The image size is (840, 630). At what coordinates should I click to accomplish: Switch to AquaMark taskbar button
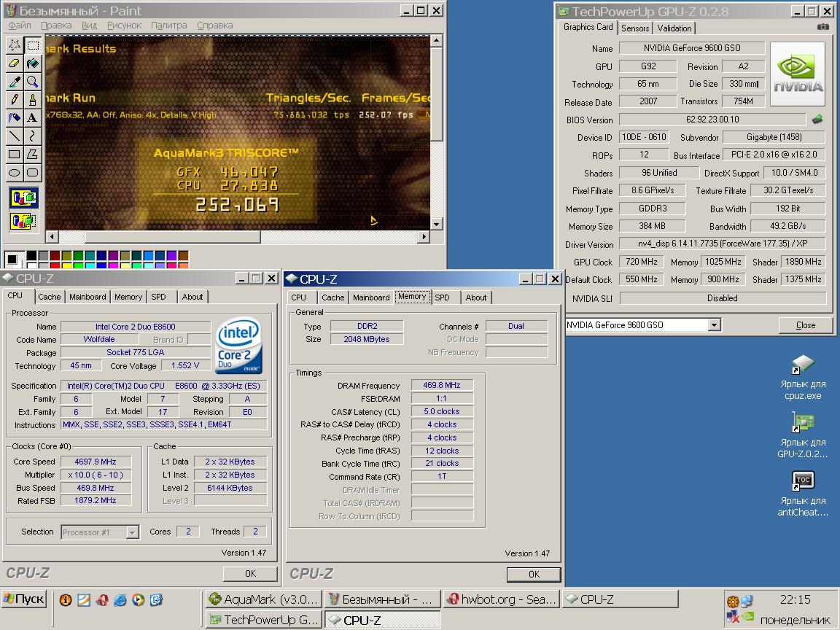coord(265,599)
